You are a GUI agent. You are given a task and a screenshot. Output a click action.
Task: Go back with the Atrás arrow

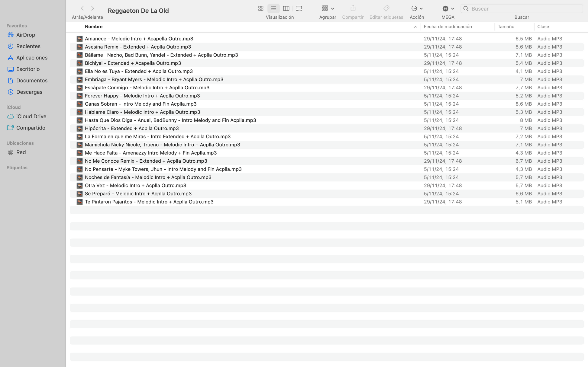click(x=82, y=8)
